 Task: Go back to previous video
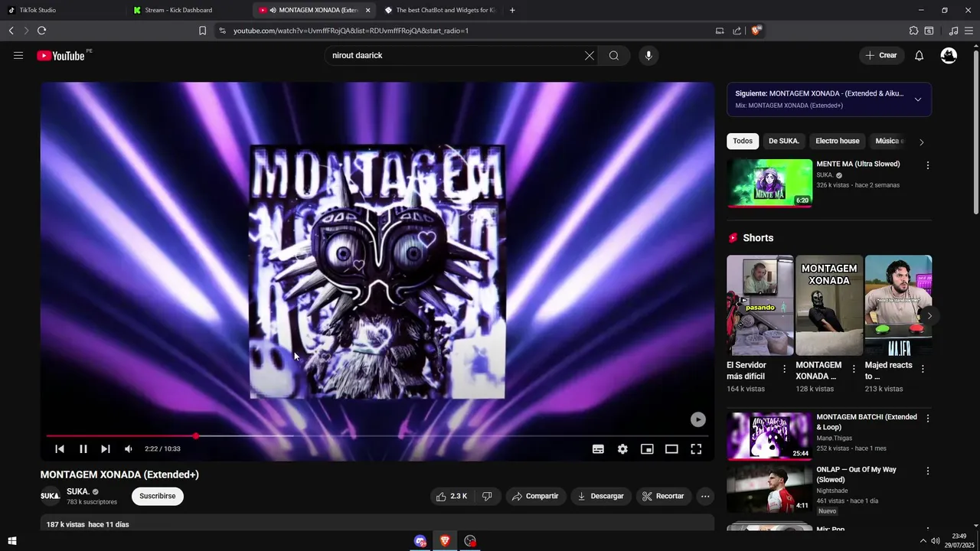point(60,449)
